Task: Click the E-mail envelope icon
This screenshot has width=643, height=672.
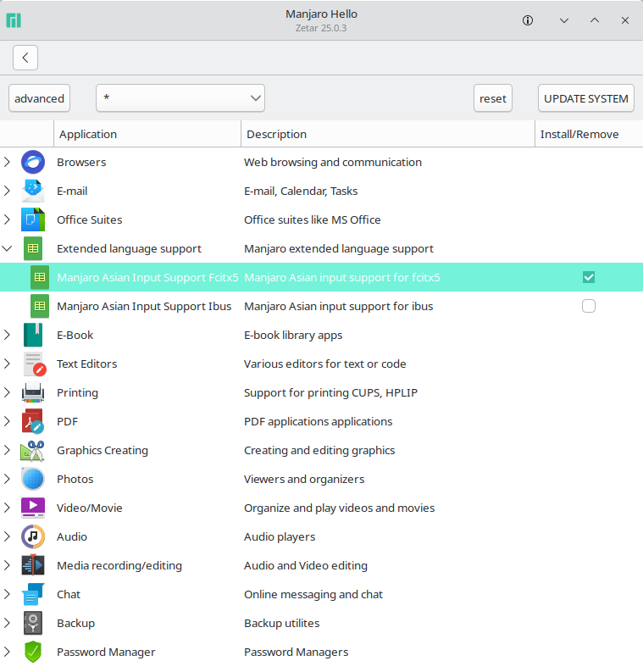Action: (33, 191)
